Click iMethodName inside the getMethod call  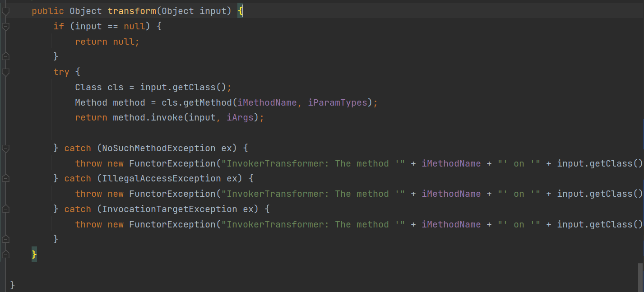[x=267, y=102]
